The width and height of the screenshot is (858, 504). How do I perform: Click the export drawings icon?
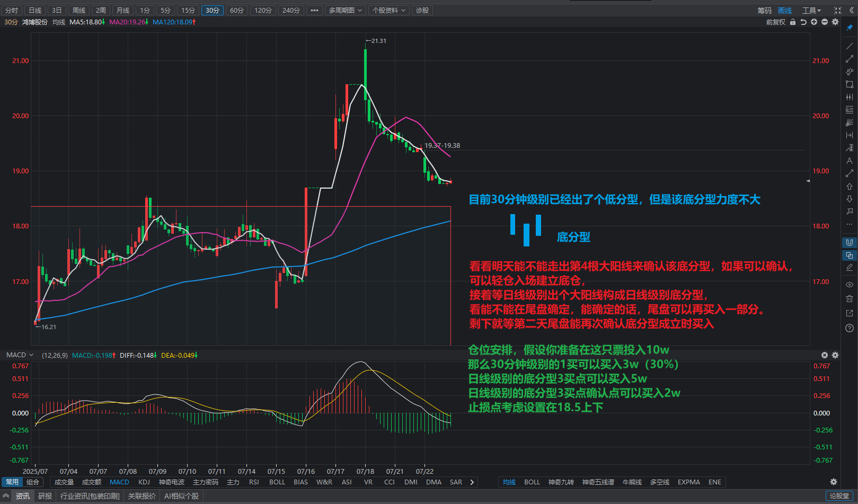tap(850, 313)
